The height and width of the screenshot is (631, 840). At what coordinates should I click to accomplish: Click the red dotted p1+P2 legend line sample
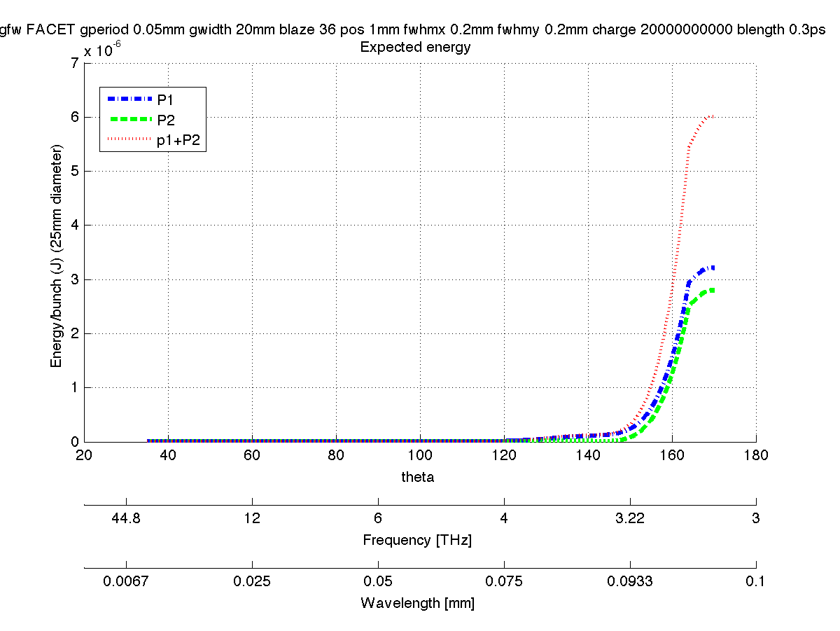(130, 139)
